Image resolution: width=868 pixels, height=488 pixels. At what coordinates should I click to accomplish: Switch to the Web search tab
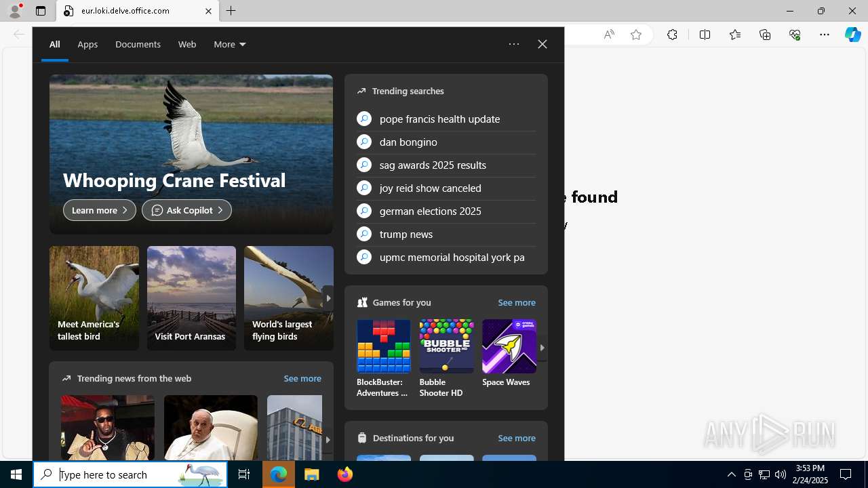tap(187, 44)
